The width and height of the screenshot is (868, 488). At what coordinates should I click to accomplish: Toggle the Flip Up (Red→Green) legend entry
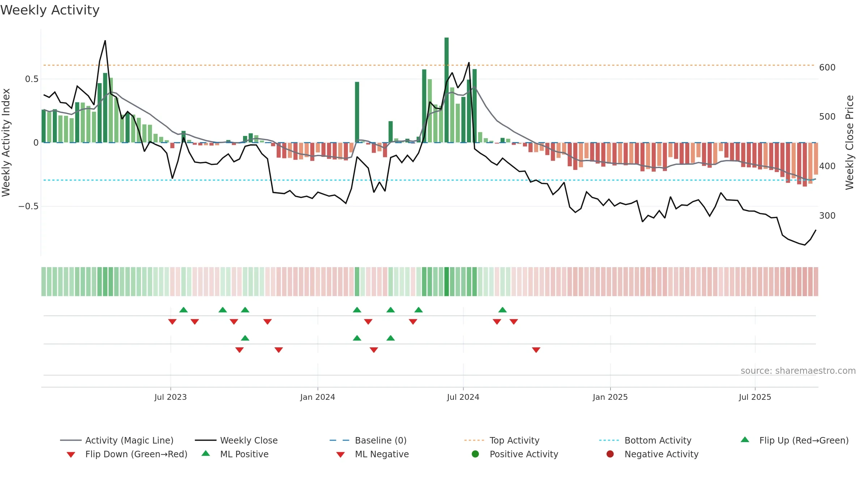point(794,440)
